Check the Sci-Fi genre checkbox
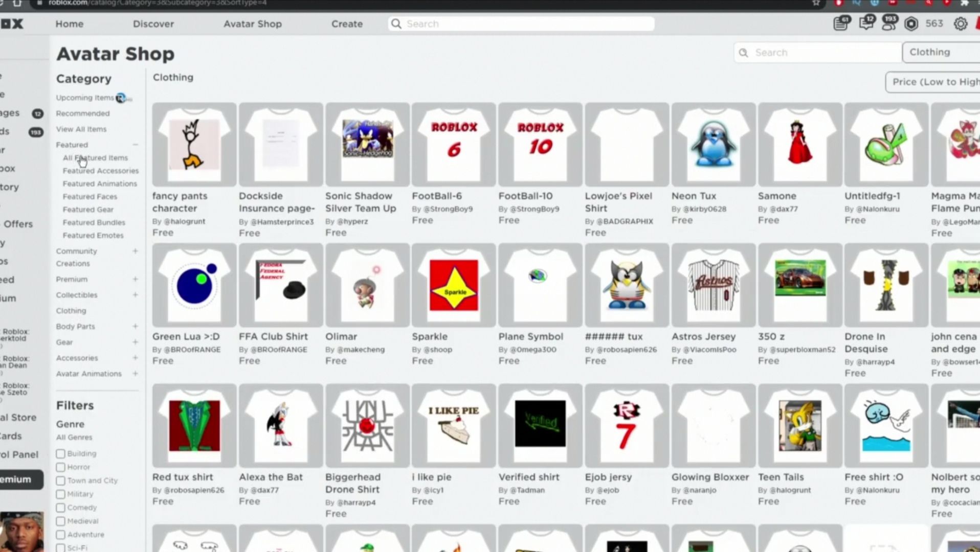Viewport: 980px width, 552px height. 60,548
